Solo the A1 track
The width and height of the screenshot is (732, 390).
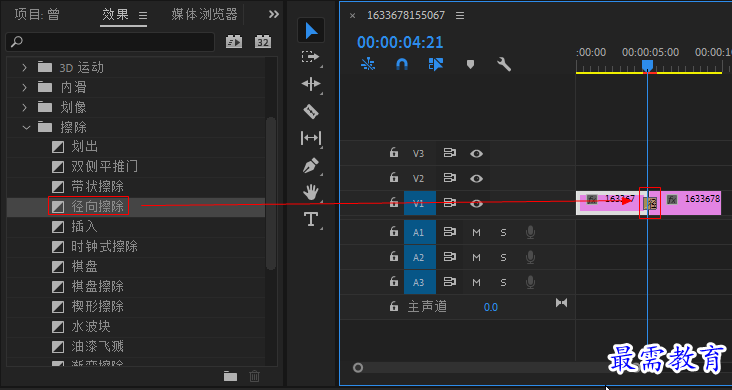point(503,232)
